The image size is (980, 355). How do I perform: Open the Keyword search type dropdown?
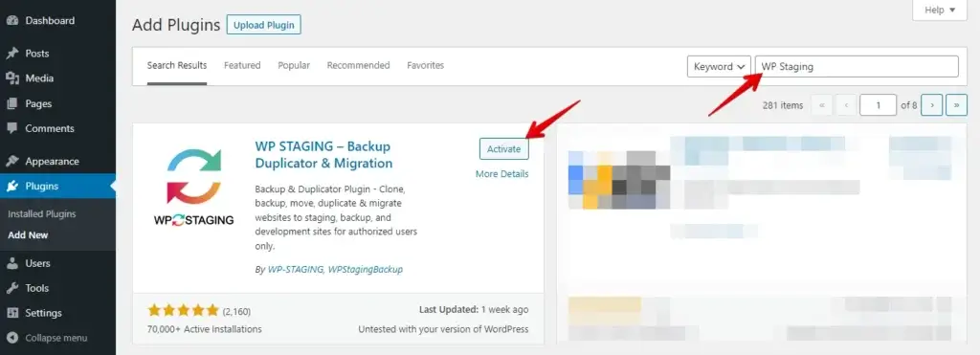coord(719,66)
